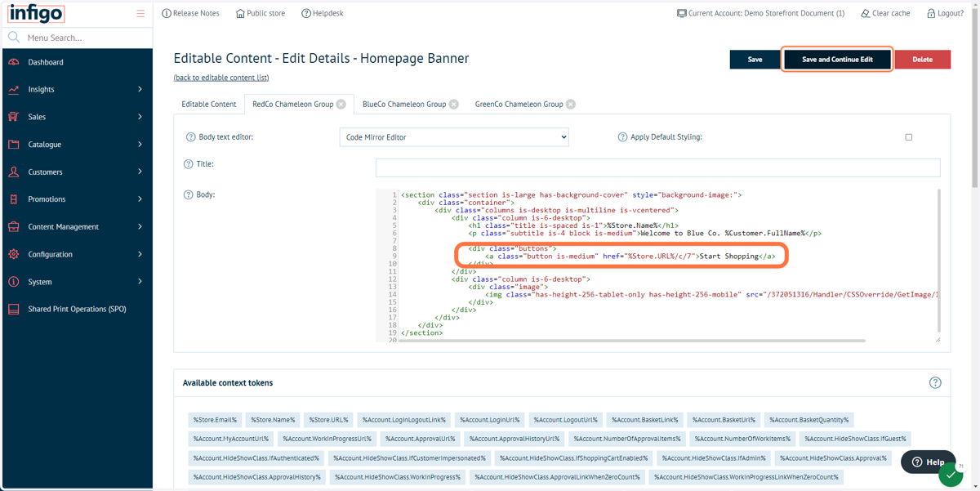Click the Dashboard gauge icon

tap(14, 62)
